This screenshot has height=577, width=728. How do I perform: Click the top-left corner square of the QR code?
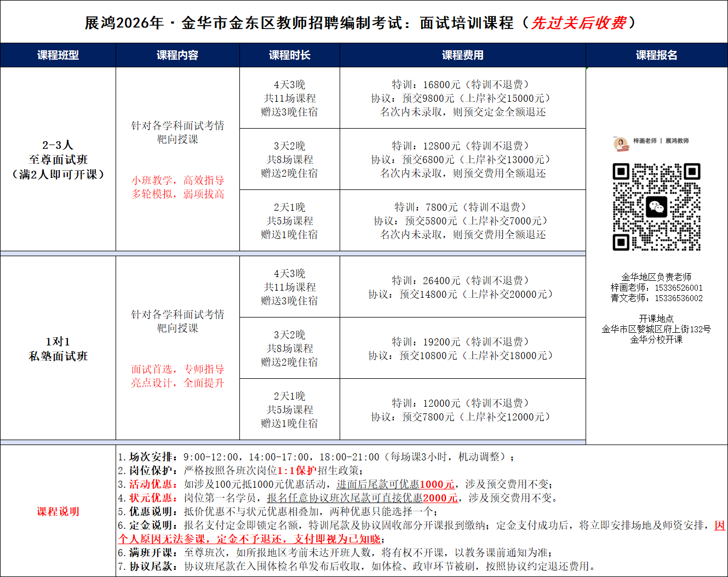[621, 172]
